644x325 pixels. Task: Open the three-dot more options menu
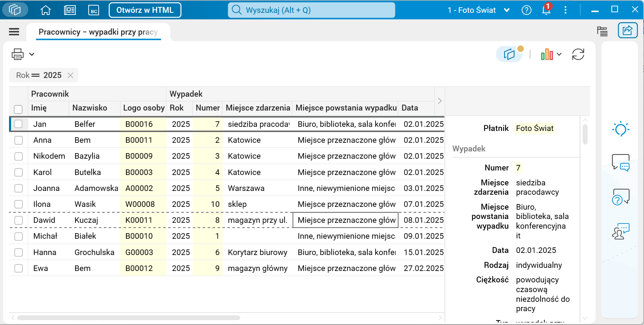[x=565, y=10]
